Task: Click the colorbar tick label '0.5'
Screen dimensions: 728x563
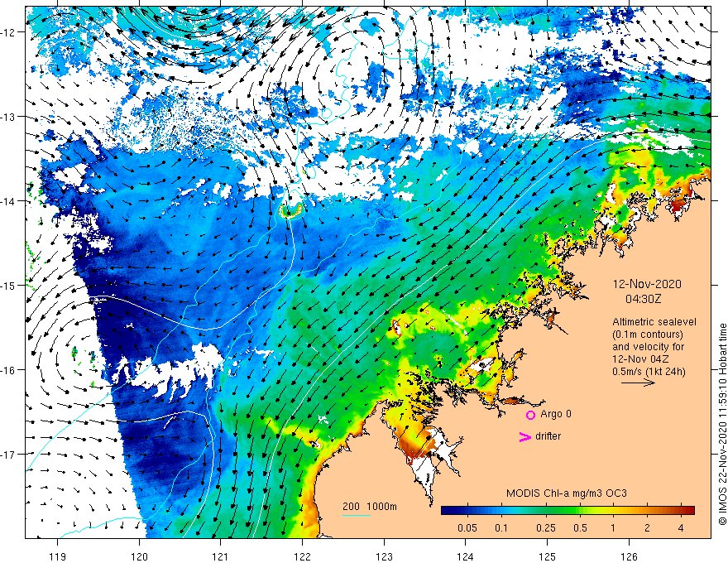Action: coord(580,528)
